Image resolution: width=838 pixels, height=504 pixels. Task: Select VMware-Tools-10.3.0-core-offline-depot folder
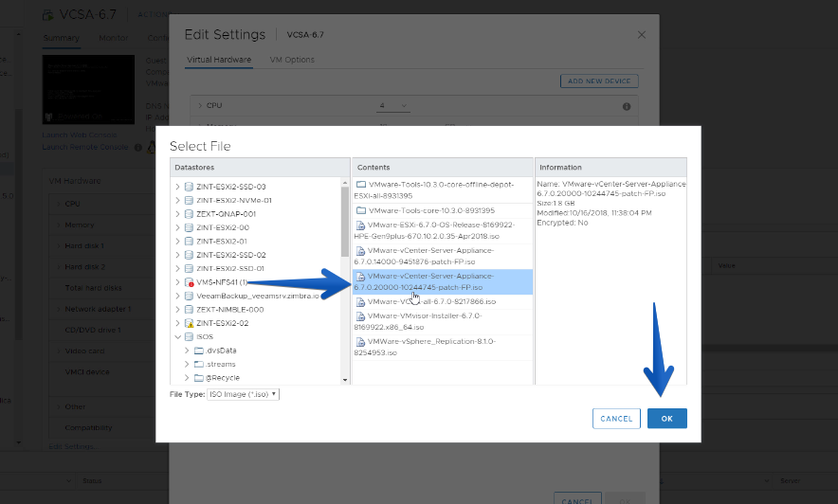click(442, 190)
